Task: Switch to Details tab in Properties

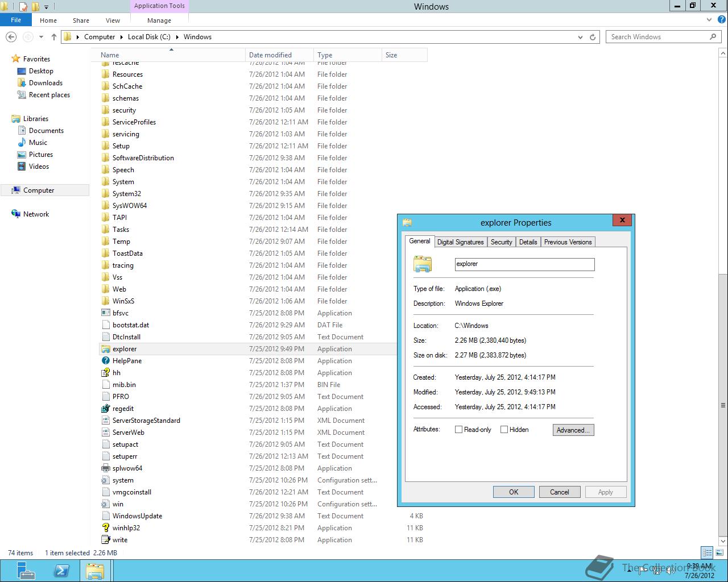Action: tap(528, 242)
